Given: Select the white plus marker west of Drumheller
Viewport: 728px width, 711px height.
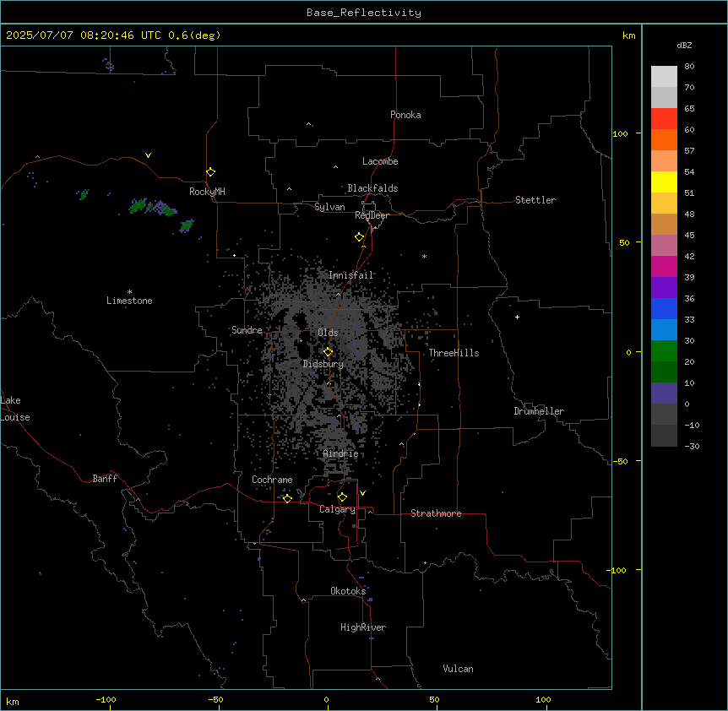Looking at the screenshot, I should point(517,317).
